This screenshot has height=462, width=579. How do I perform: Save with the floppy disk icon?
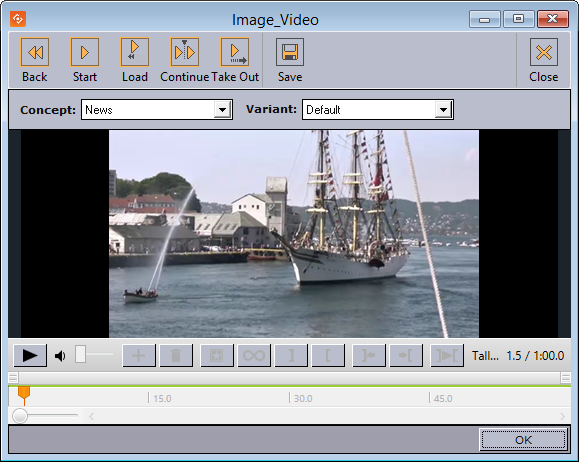point(290,52)
